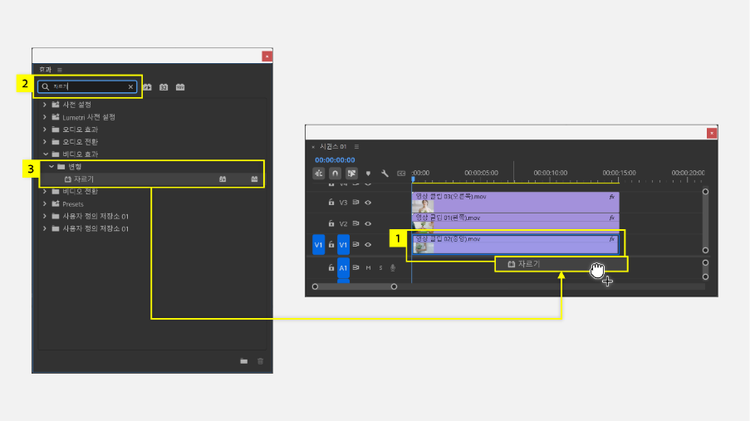Expand the 사전 설정 folder
Viewport: 750px width, 421px height.
pyautogui.click(x=45, y=104)
